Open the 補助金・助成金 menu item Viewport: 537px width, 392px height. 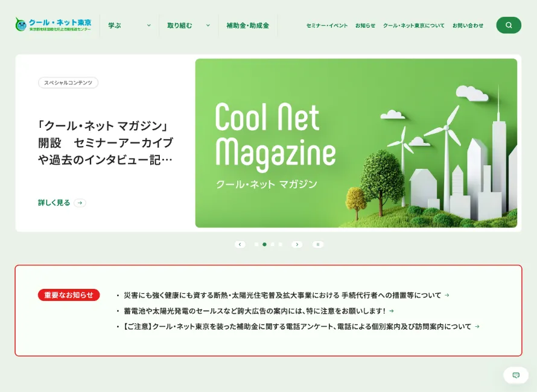[x=247, y=26]
